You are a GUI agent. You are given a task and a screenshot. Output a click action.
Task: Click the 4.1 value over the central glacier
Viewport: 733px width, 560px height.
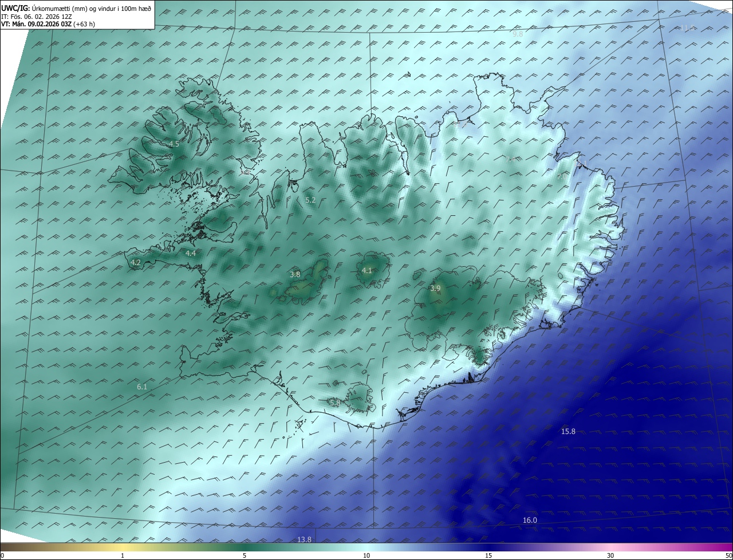click(367, 271)
